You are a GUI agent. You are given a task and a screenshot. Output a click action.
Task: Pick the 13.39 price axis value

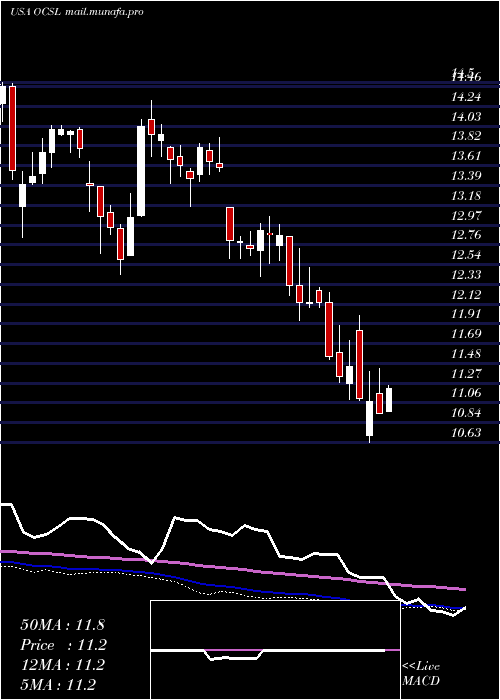[466, 175]
